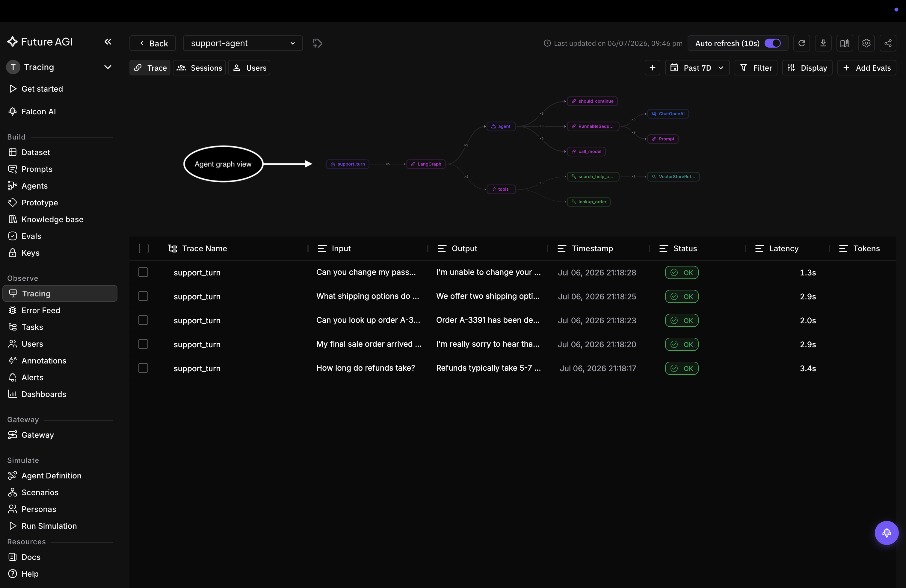
Task: Click the Display button
Action: 807,68
